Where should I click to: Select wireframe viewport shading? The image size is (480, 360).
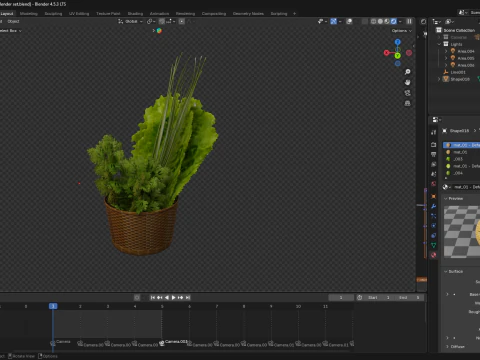373,21
